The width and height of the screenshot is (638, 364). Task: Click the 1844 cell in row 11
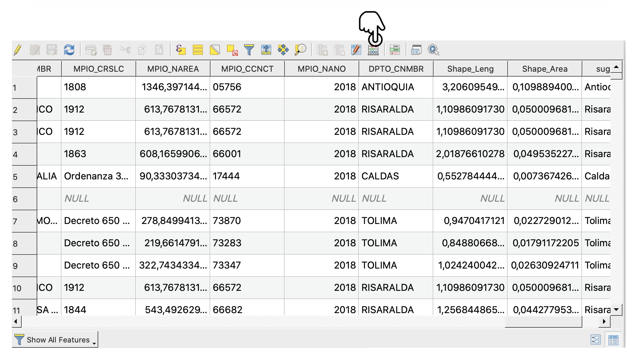(99, 308)
